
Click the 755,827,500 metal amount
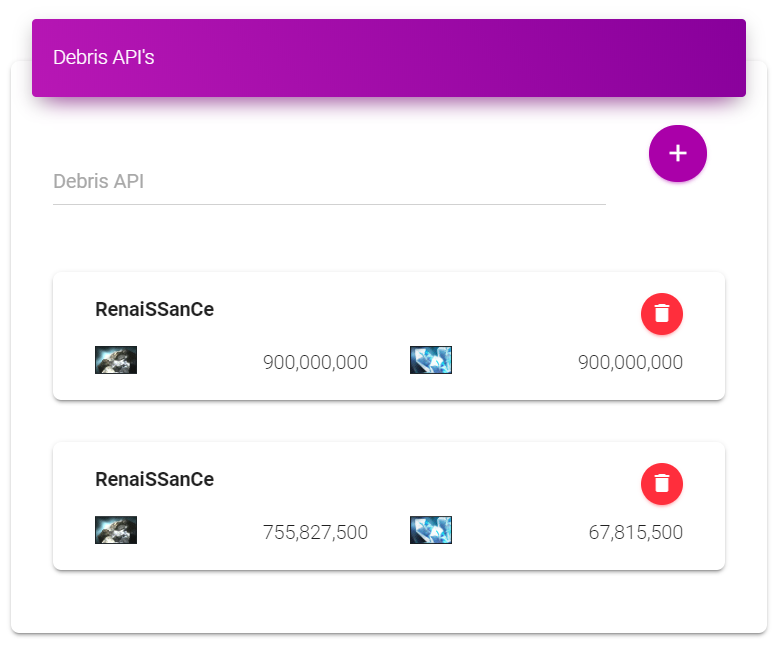[x=315, y=532]
